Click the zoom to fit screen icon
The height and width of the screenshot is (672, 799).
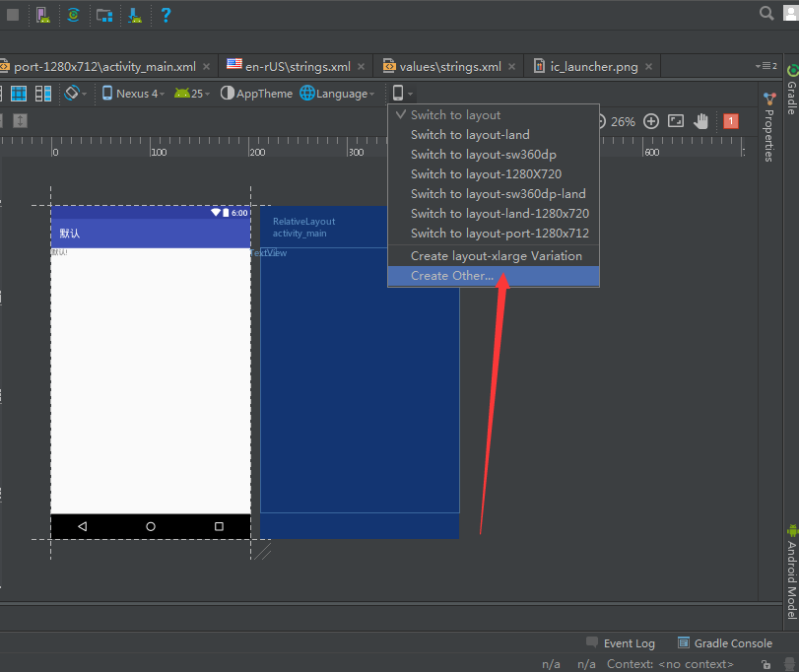[676, 121]
